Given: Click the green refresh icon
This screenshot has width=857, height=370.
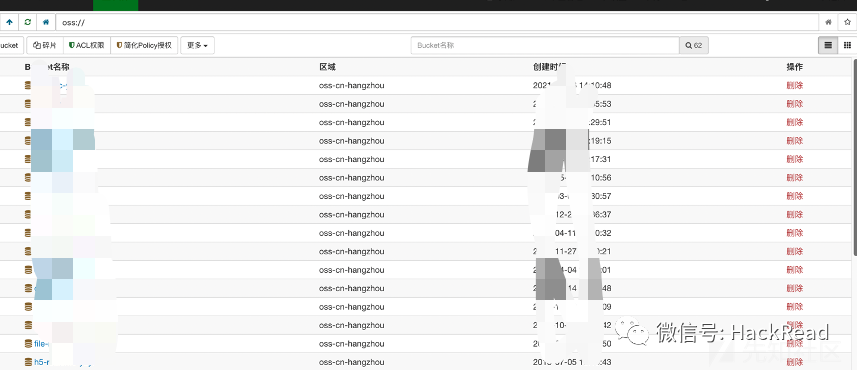Looking at the screenshot, I should 27,22.
